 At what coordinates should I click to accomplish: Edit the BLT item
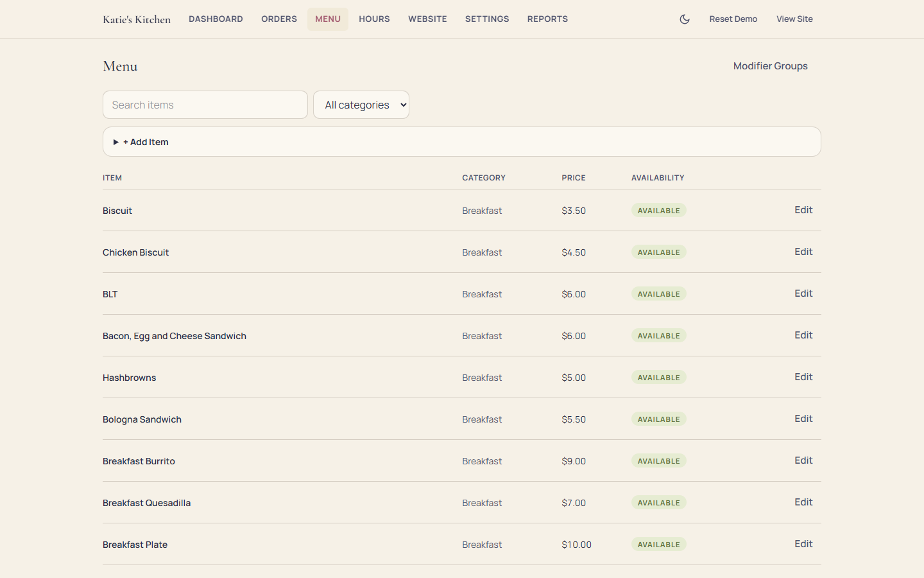coord(803,293)
